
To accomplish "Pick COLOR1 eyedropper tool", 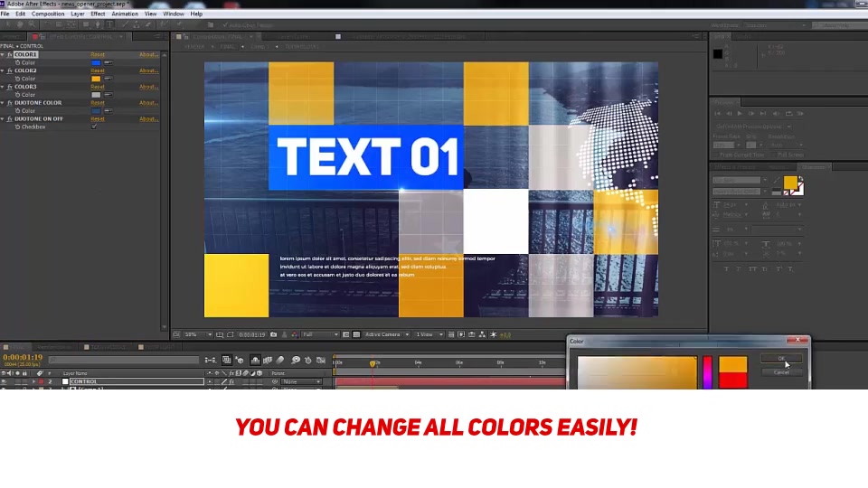I will click(108, 63).
